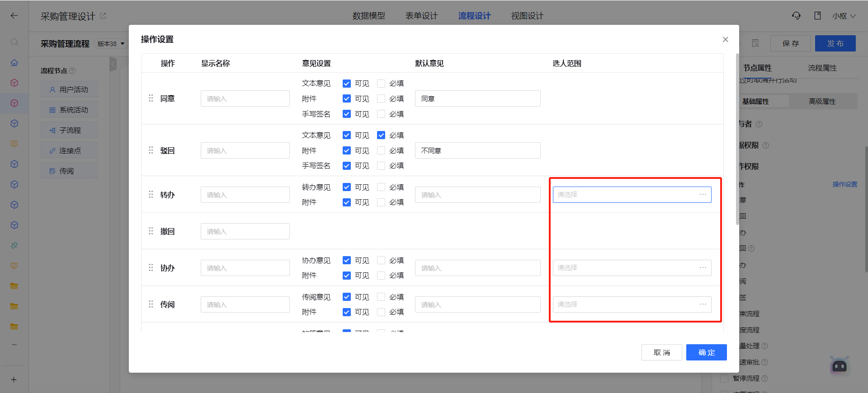Toggle 同意 手写签名 可见 checkbox
This screenshot has height=393, width=868.
tap(347, 114)
